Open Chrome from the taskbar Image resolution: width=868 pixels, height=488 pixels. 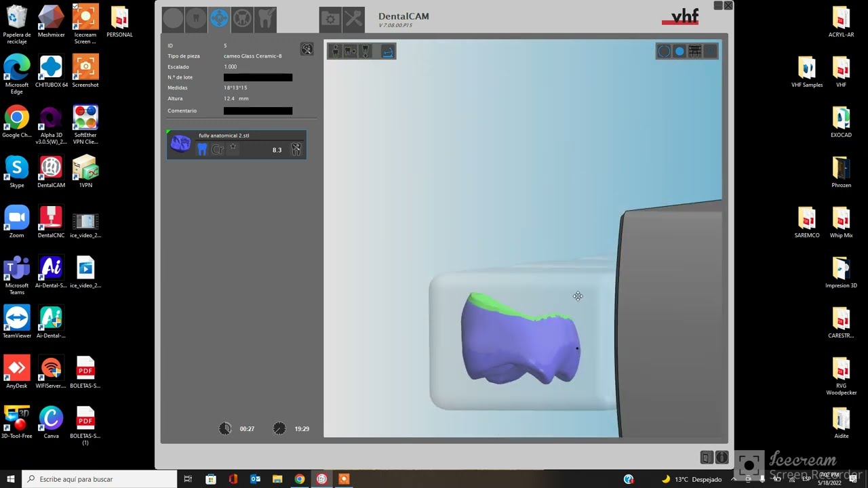pos(300,479)
